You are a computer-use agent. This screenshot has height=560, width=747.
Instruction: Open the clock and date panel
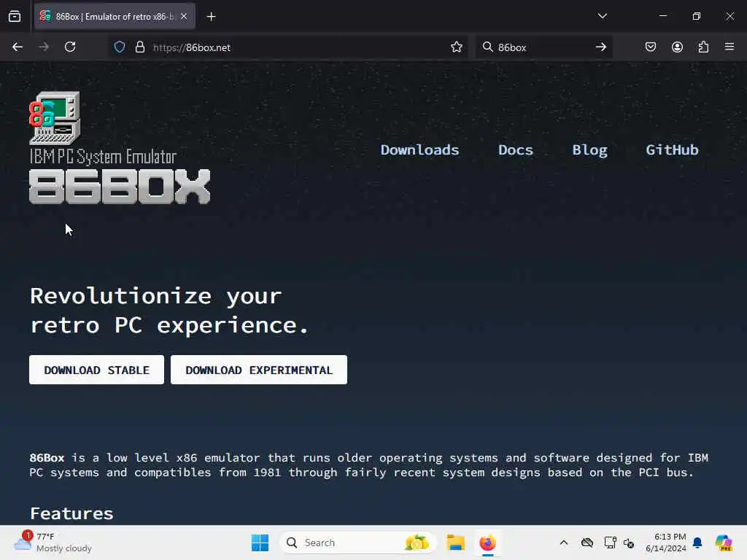pos(665,542)
